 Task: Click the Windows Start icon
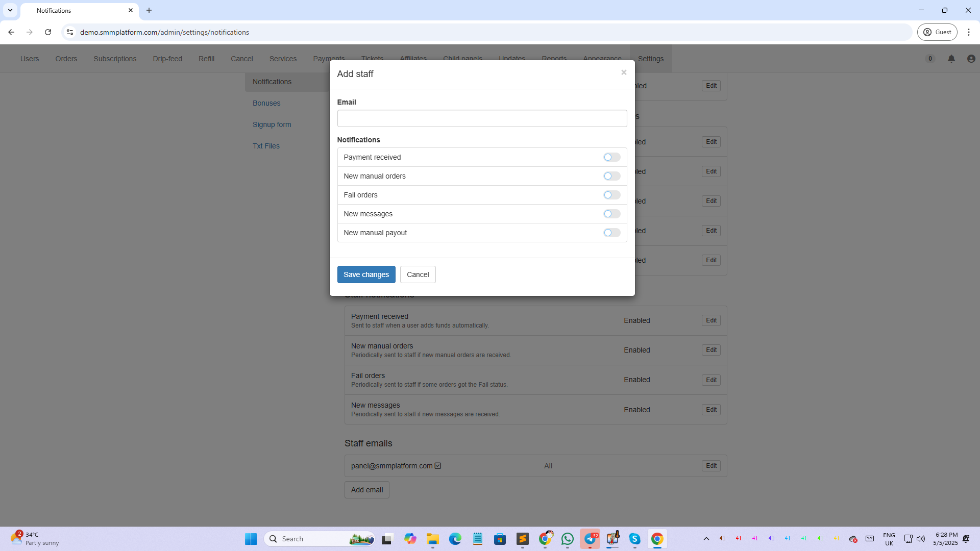point(251,539)
